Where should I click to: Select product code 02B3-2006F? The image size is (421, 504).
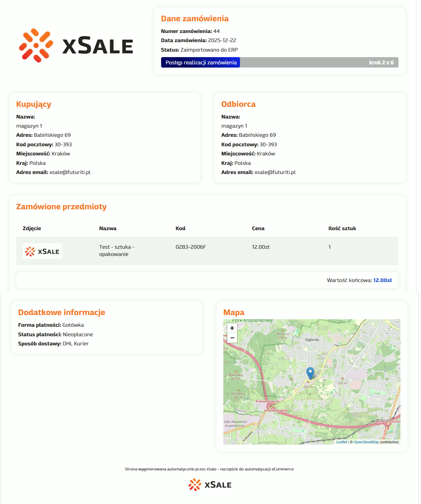190,247
